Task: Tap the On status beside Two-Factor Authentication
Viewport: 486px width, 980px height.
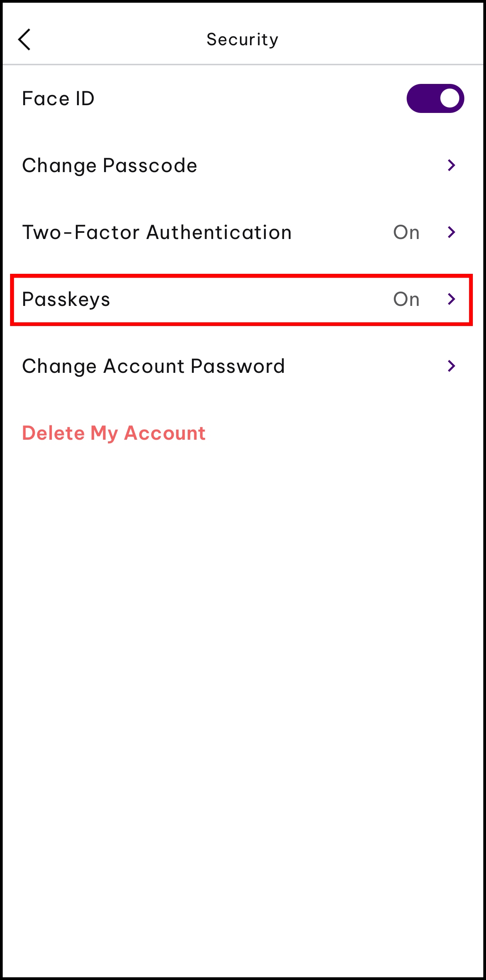Action: click(406, 232)
